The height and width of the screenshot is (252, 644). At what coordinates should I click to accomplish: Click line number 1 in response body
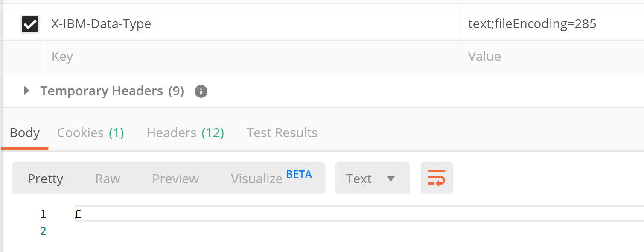click(43, 214)
